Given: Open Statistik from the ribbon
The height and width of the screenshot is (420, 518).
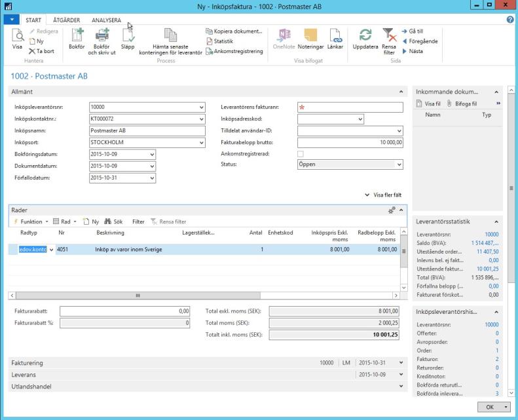Looking at the screenshot, I should click(219, 41).
